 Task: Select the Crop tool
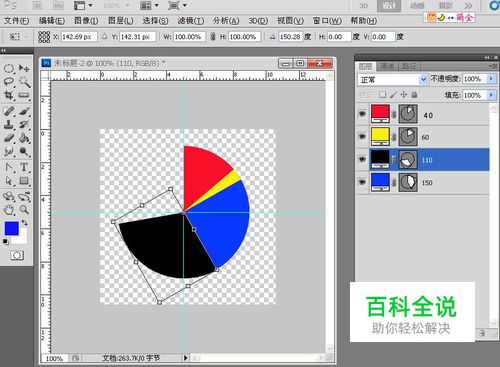[9, 96]
